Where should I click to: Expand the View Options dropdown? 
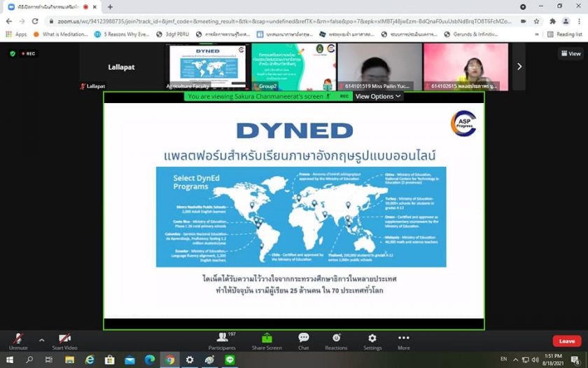(378, 97)
